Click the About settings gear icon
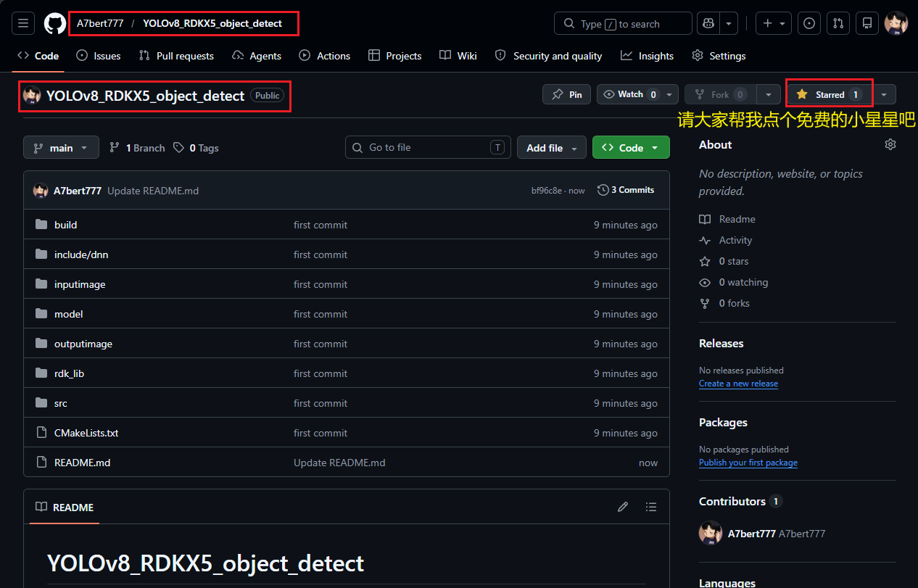 (x=890, y=144)
